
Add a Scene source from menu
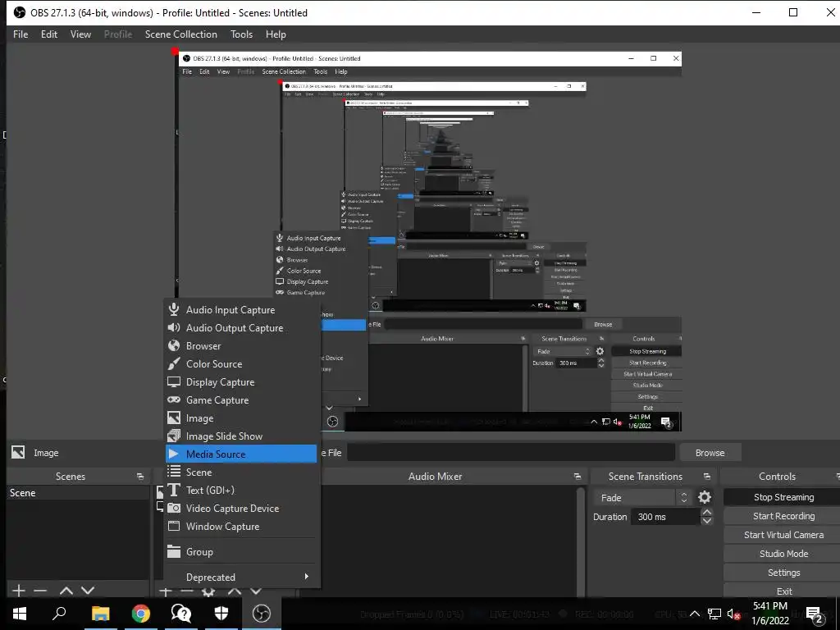241,472
